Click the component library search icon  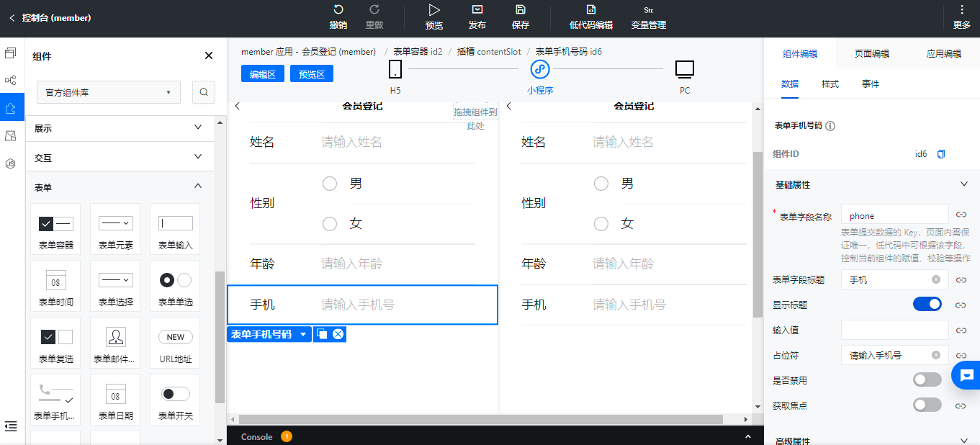pos(204,92)
